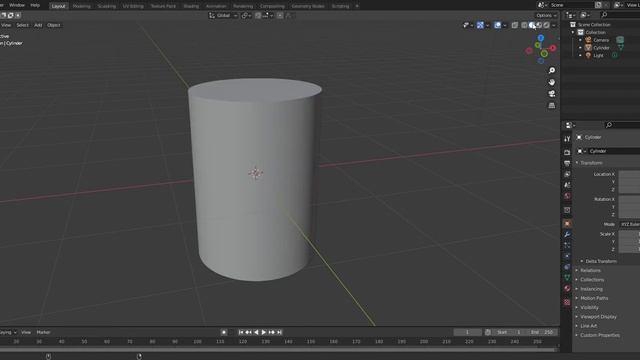640x360 pixels.
Task: Toggle X-ray mode
Action: pos(515,25)
